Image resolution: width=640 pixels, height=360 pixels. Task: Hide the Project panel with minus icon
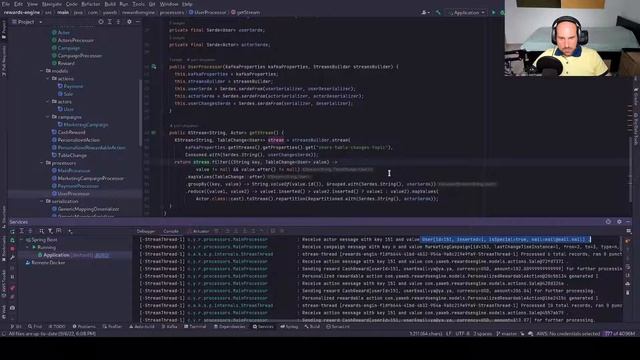coord(138,22)
